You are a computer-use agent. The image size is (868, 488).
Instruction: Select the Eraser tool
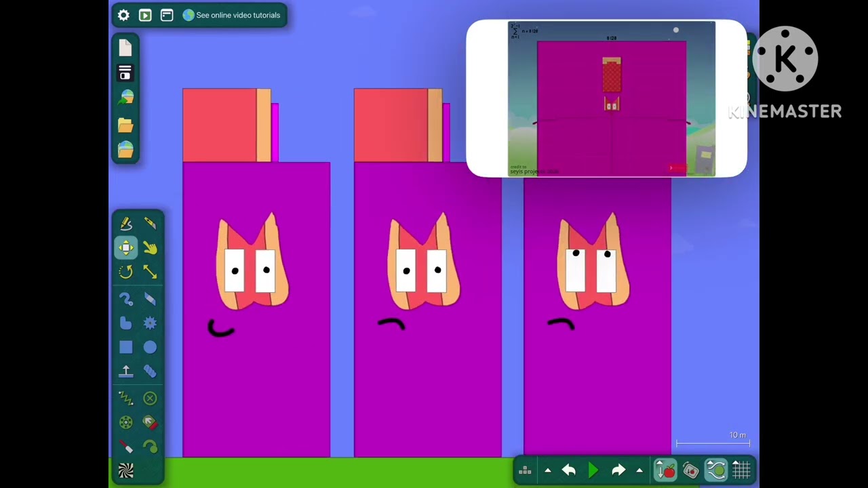pos(150,299)
